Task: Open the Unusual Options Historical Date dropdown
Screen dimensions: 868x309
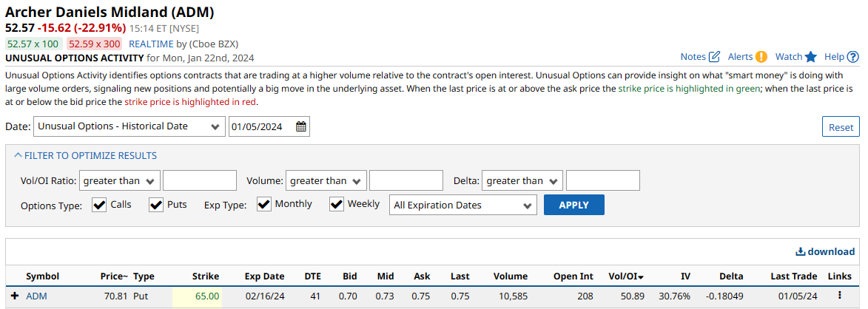Action: click(x=129, y=126)
